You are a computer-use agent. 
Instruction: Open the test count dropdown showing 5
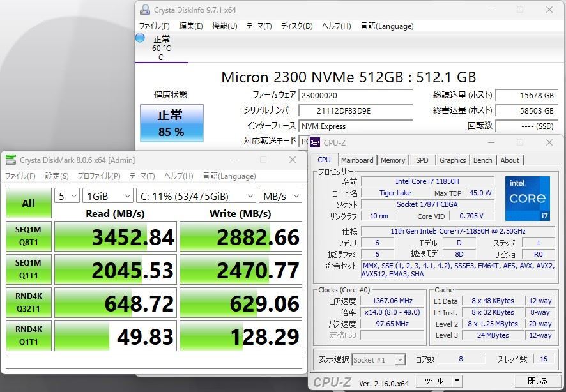tap(67, 197)
